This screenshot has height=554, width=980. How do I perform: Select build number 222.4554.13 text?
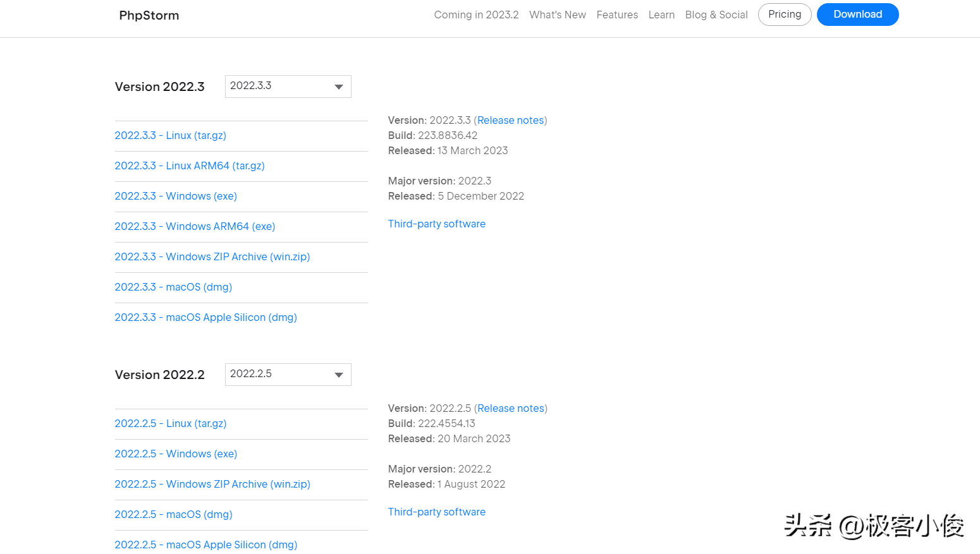tap(446, 423)
